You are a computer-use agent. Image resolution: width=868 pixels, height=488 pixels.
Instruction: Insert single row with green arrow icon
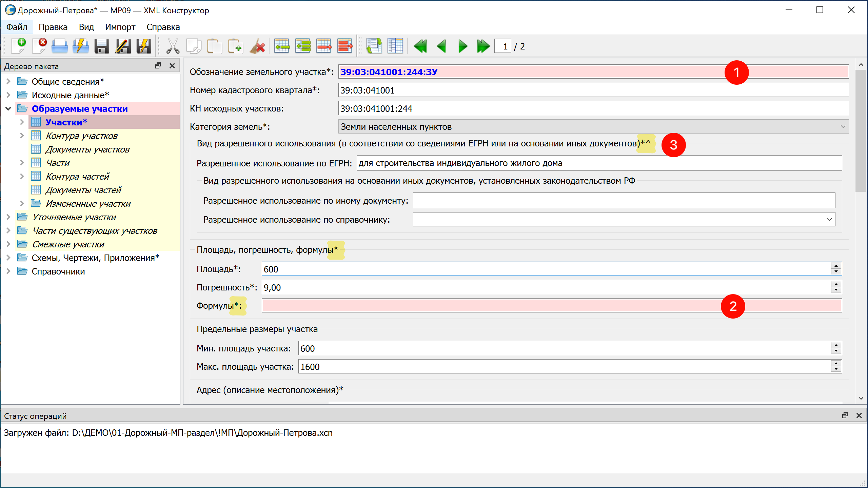tap(282, 46)
